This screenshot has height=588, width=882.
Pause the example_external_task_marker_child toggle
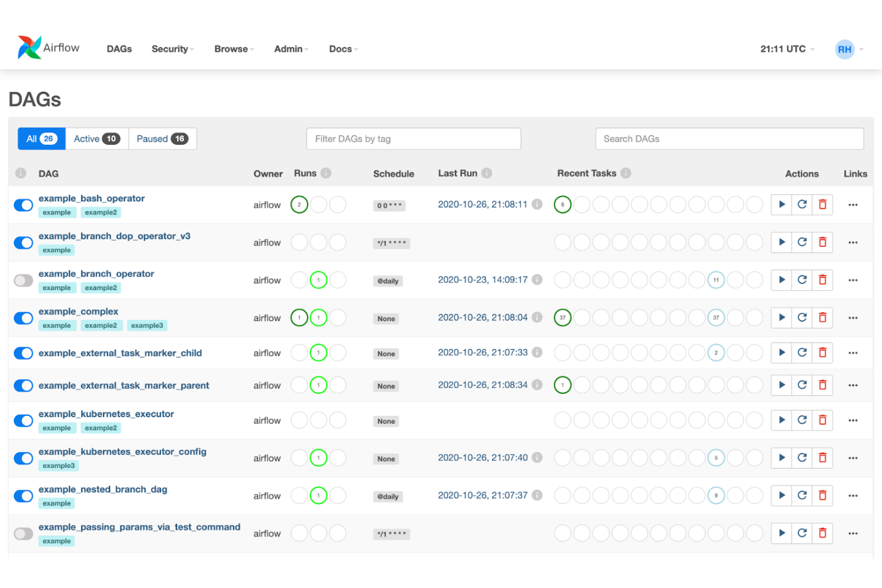(x=23, y=353)
